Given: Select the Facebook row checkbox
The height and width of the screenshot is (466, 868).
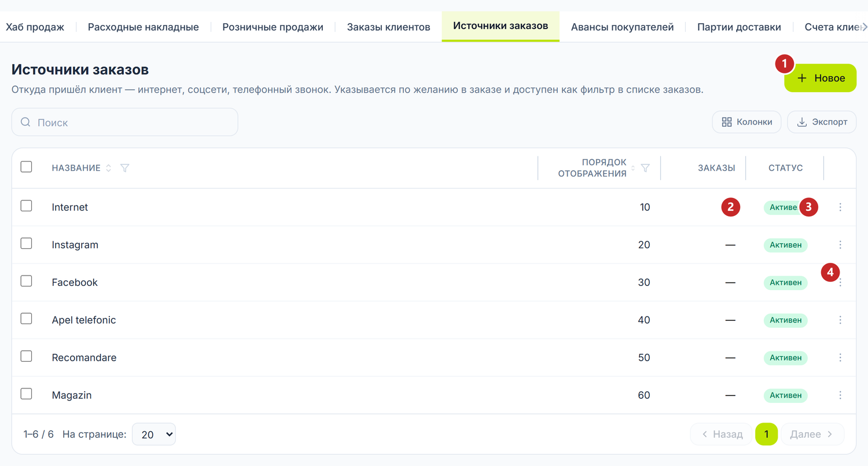Looking at the screenshot, I should tap(26, 281).
